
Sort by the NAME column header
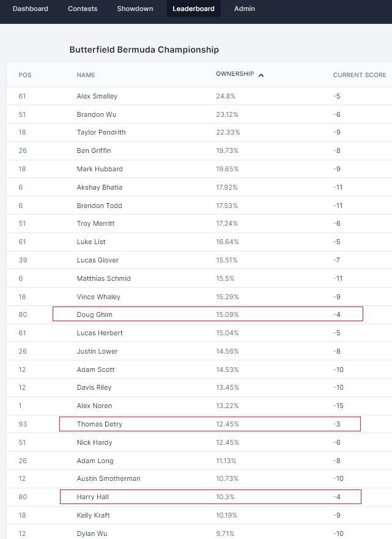[86, 75]
